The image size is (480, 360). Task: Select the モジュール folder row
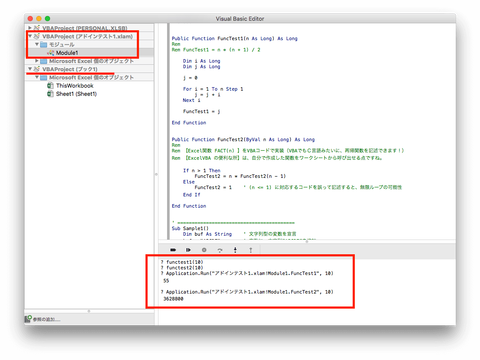point(89,44)
